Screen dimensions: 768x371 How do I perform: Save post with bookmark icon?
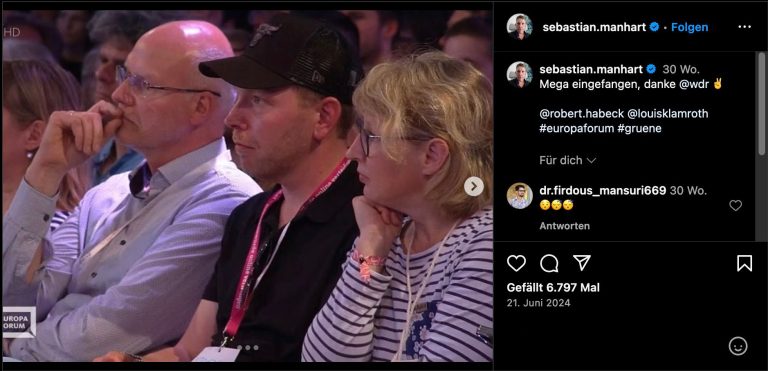(744, 263)
